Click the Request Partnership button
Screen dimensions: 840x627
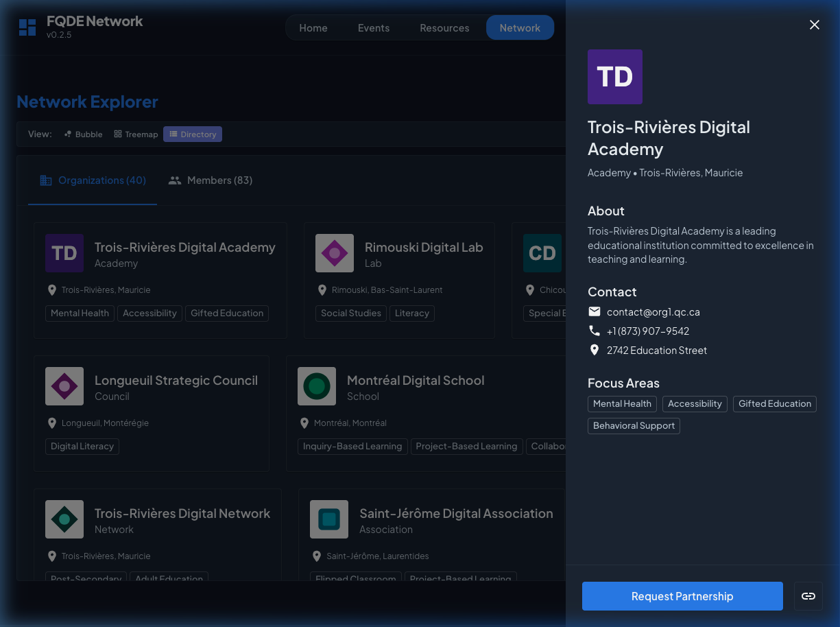(x=682, y=596)
